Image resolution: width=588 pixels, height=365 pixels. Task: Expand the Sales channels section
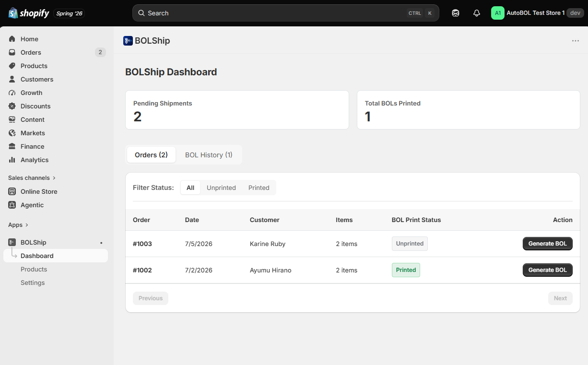[32, 178]
